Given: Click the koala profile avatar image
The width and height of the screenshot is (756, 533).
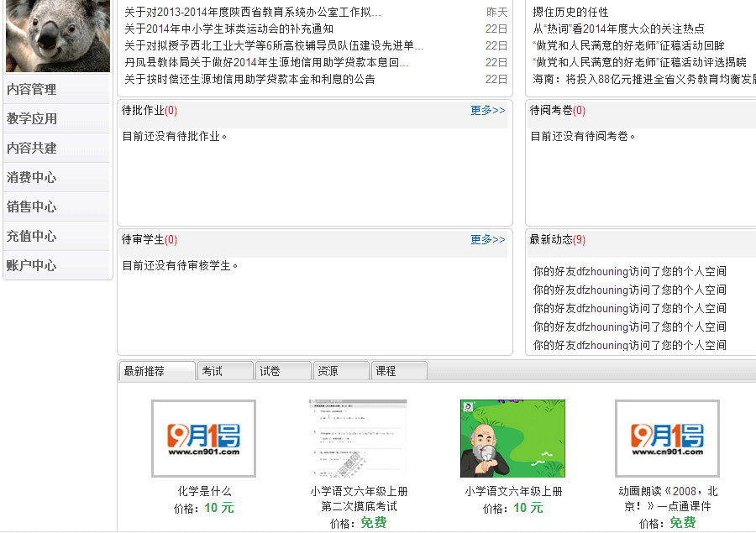Looking at the screenshot, I should [x=57, y=35].
